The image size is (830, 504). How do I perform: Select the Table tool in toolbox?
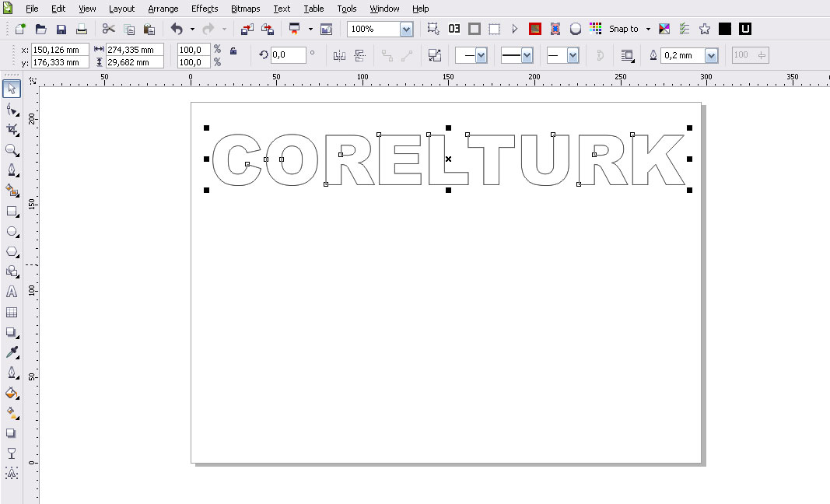(12, 313)
